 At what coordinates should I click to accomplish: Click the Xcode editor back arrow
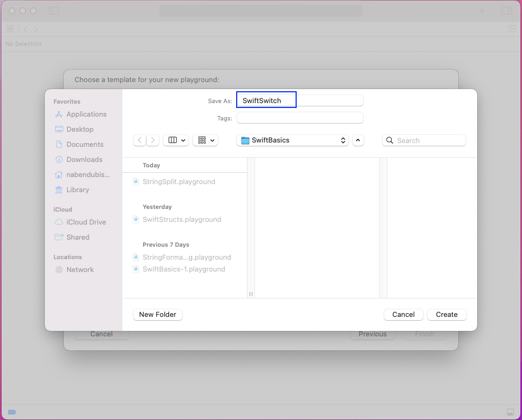(x=25, y=29)
